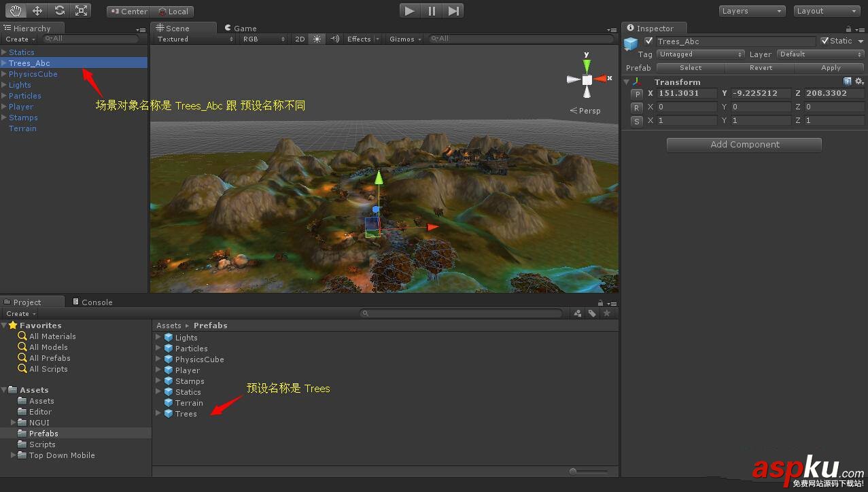Viewport: 868px width, 492px height.
Task: Click Persp to toggle projection
Action: (585, 111)
